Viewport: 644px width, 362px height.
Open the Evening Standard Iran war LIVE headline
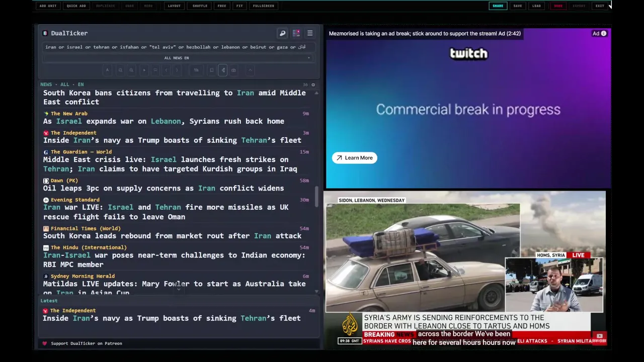[166, 212]
